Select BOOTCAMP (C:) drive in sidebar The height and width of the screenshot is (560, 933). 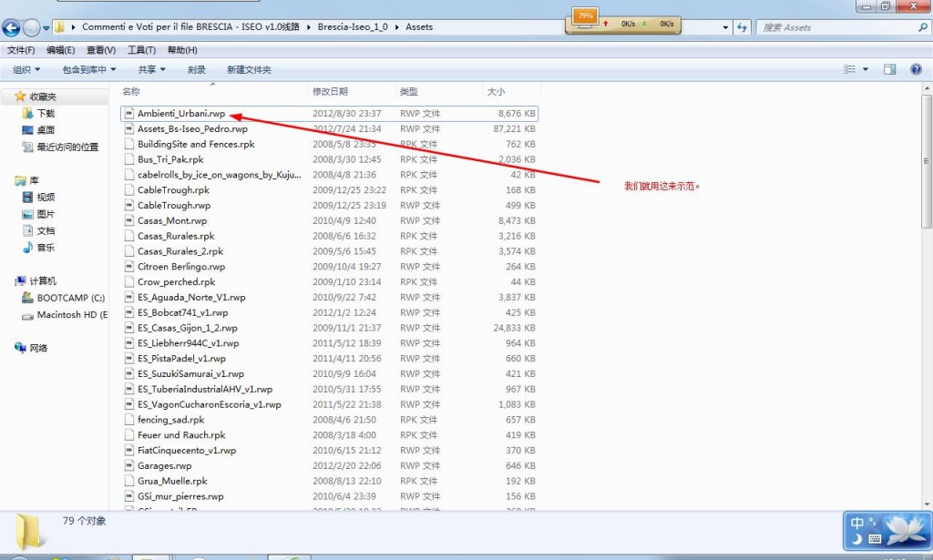(70, 298)
